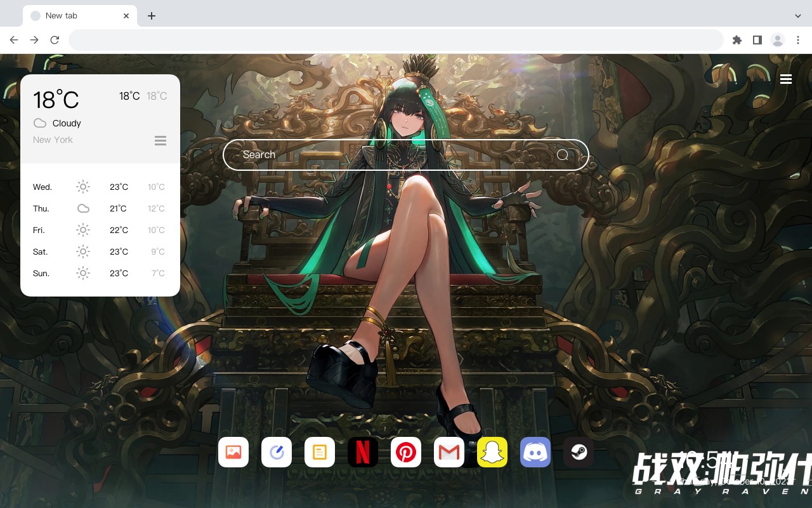Reload the current page
Viewport: 812px width, 508px height.
tap(55, 40)
